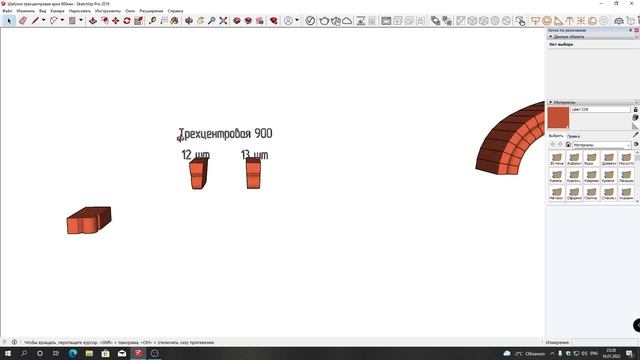
Task: Open the Металл materials folder
Action: [556, 193]
